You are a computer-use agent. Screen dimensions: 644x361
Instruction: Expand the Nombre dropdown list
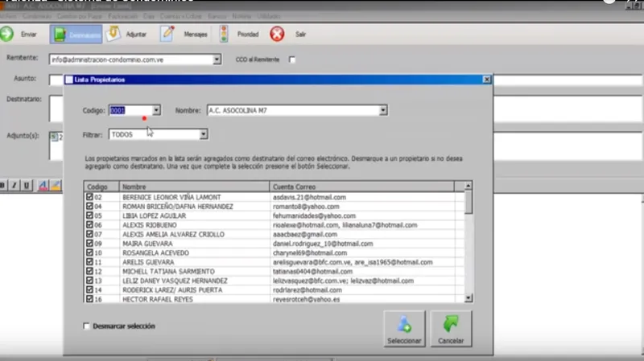[383, 110]
